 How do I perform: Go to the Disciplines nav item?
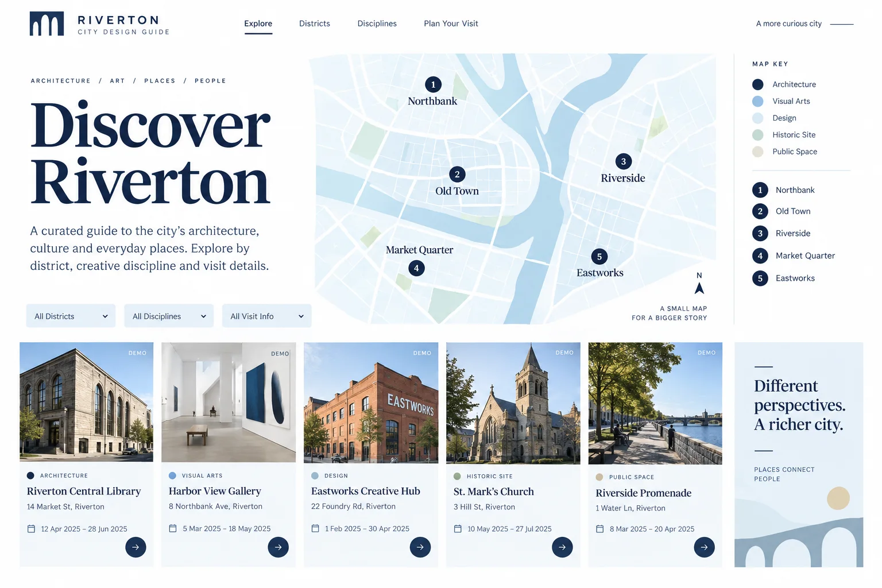tap(377, 24)
